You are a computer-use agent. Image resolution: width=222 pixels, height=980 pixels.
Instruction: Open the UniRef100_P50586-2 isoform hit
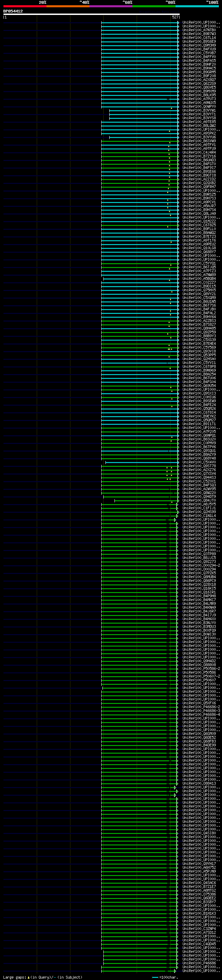201,669
